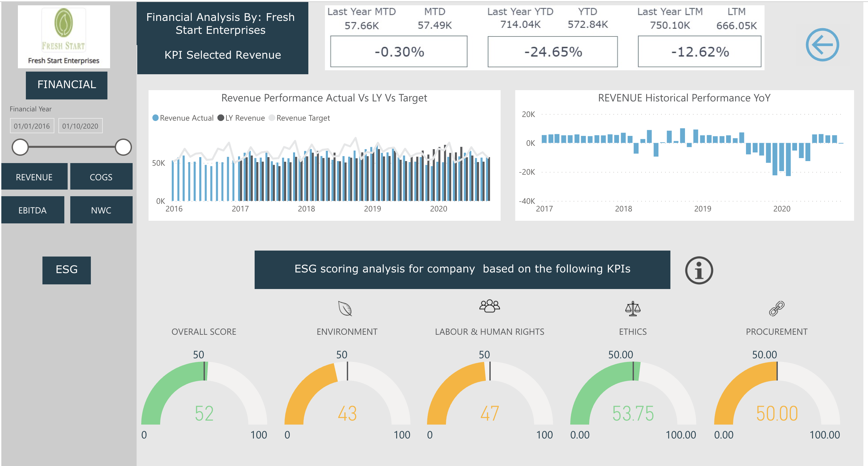Select the REVENUE KPI button
Image resolution: width=868 pixels, height=466 pixels.
34,177
